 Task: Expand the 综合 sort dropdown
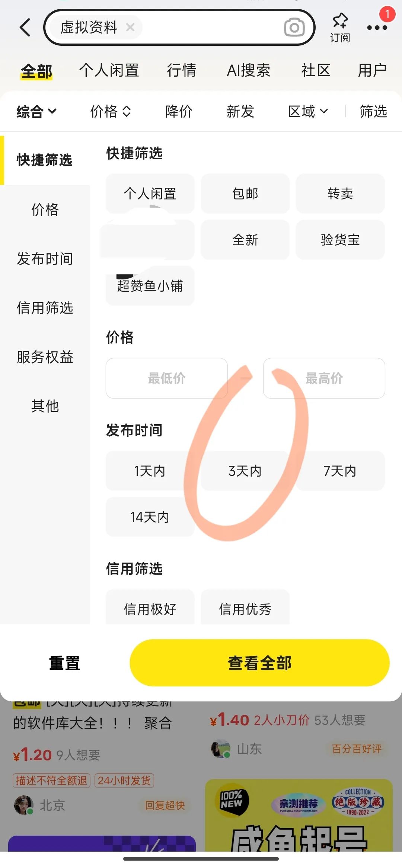coord(36,111)
